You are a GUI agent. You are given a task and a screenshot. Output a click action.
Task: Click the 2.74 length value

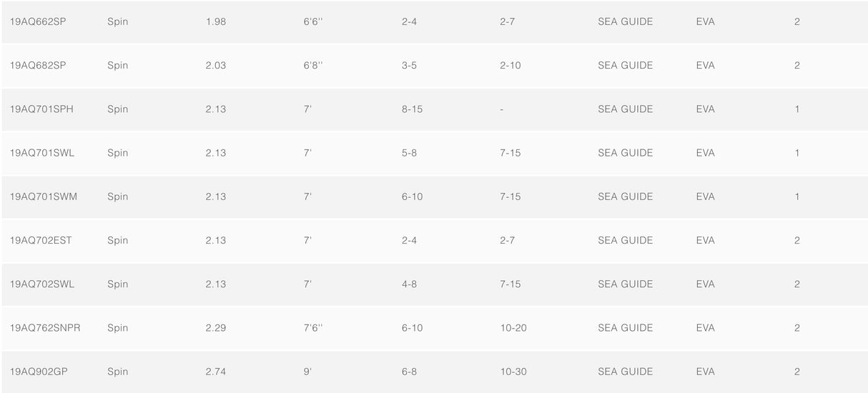215,372
